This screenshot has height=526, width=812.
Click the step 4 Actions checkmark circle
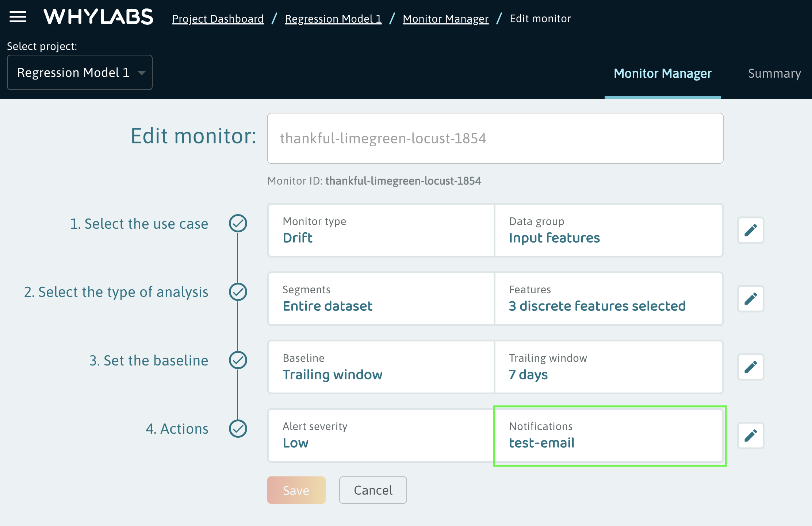(x=238, y=429)
